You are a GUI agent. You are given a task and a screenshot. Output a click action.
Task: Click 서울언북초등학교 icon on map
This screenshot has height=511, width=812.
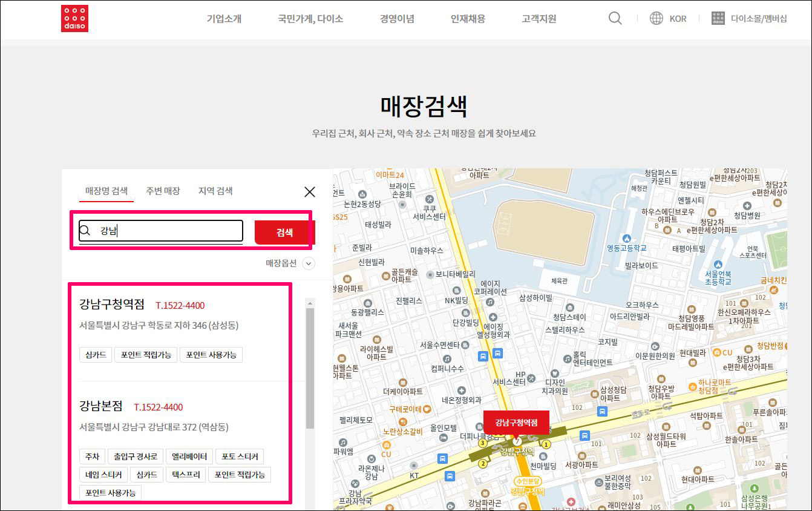718,265
